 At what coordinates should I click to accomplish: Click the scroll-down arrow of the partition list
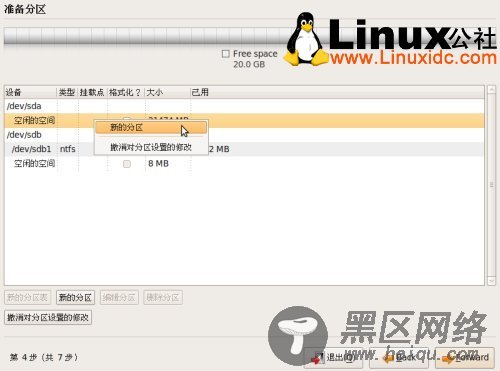click(491, 281)
